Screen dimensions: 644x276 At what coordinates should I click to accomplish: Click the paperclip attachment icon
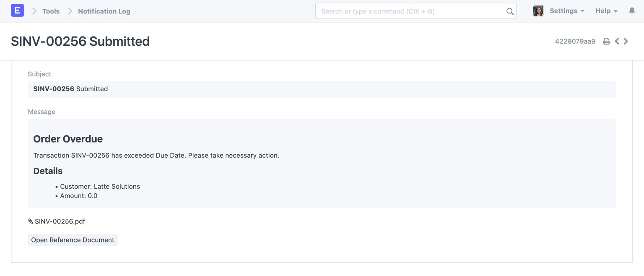coord(30,221)
